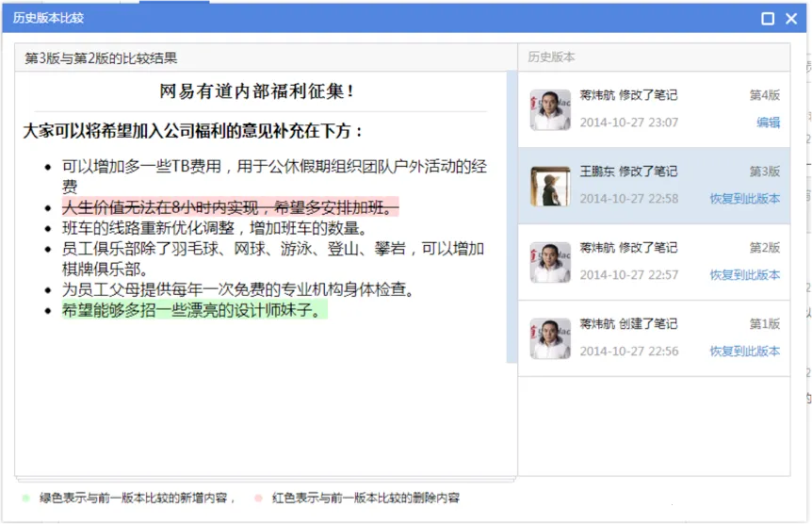Select 王鹏东 avatar thumbnail in 第3版
812x524 pixels.
[x=550, y=186]
